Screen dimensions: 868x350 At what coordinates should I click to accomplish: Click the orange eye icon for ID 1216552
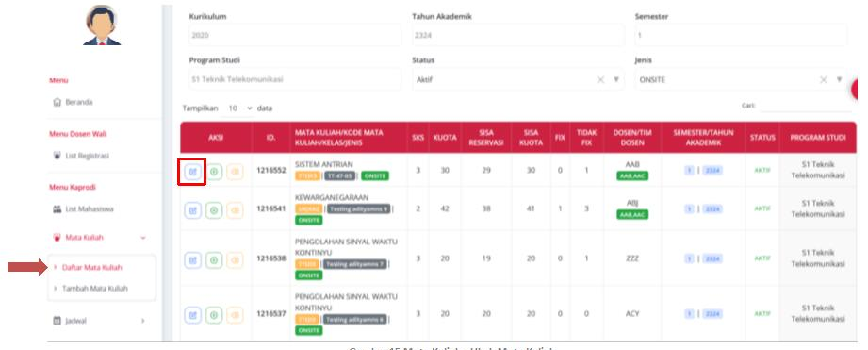[x=235, y=172]
